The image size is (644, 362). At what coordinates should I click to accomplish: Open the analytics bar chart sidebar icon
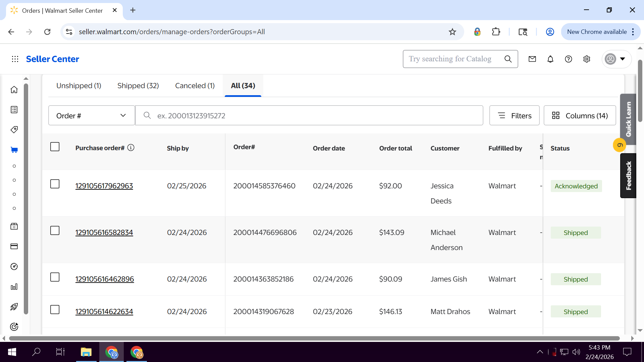pyautogui.click(x=14, y=287)
